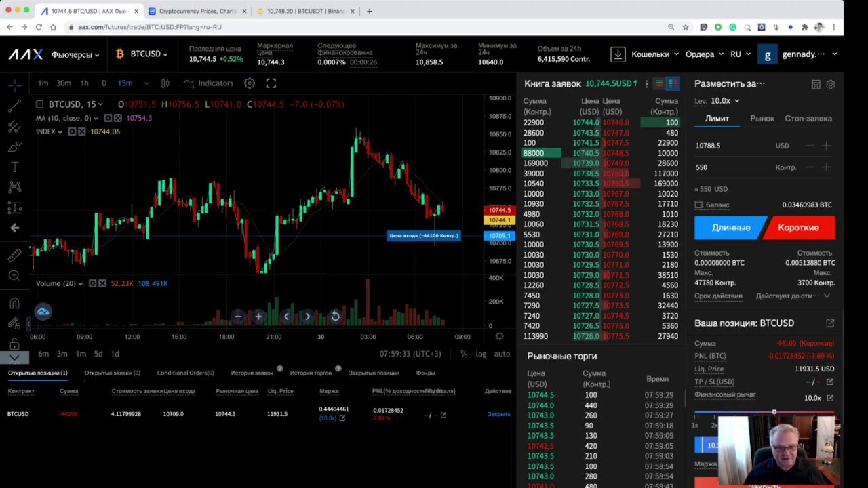The height and width of the screenshot is (488, 868).
Task: Open the Ордера dropdown menu
Action: (x=705, y=54)
